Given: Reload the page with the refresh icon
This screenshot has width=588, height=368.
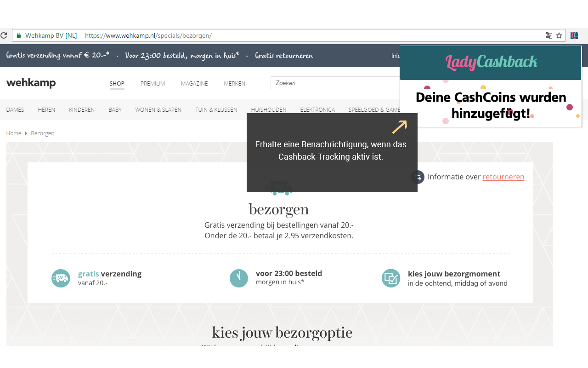Looking at the screenshot, I should click(3, 35).
